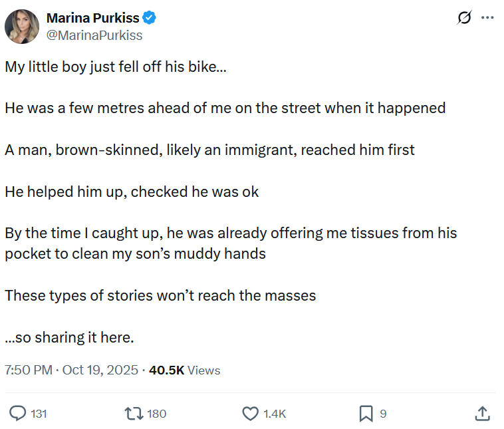Click the sentence "These types of stories won't reach the masses"
Screen dimensions: 504x429
160,295
